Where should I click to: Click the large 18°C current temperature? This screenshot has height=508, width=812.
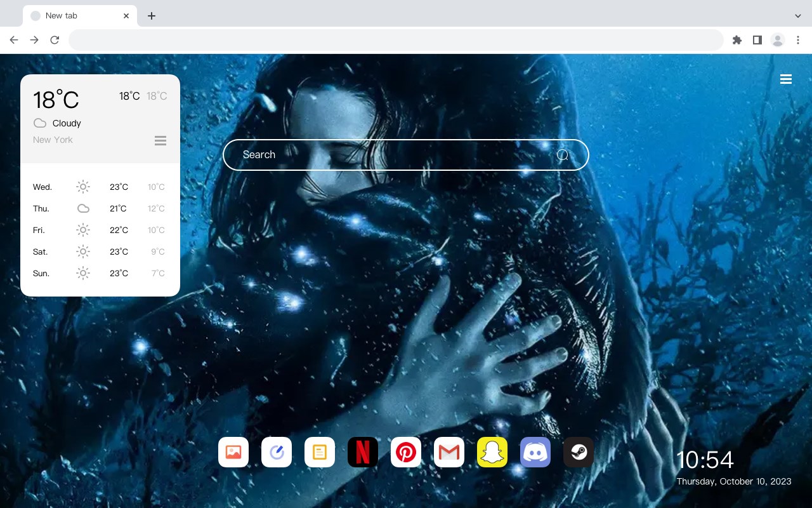[56, 100]
